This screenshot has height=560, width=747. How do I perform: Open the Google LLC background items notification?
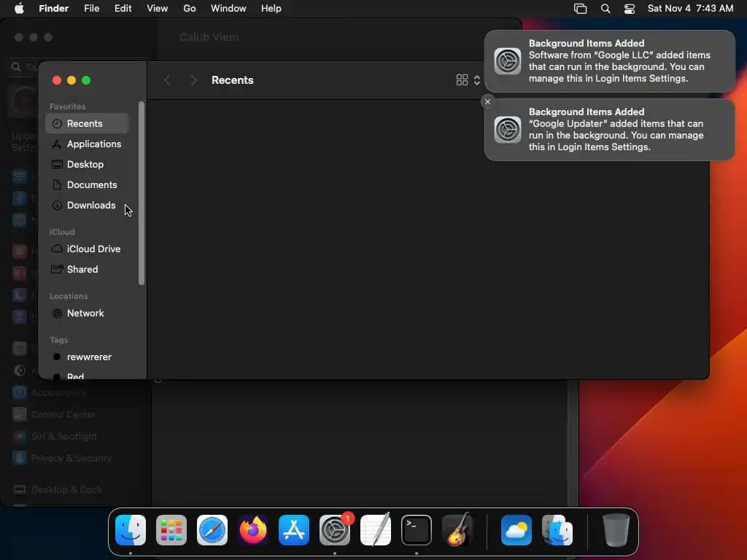click(609, 61)
